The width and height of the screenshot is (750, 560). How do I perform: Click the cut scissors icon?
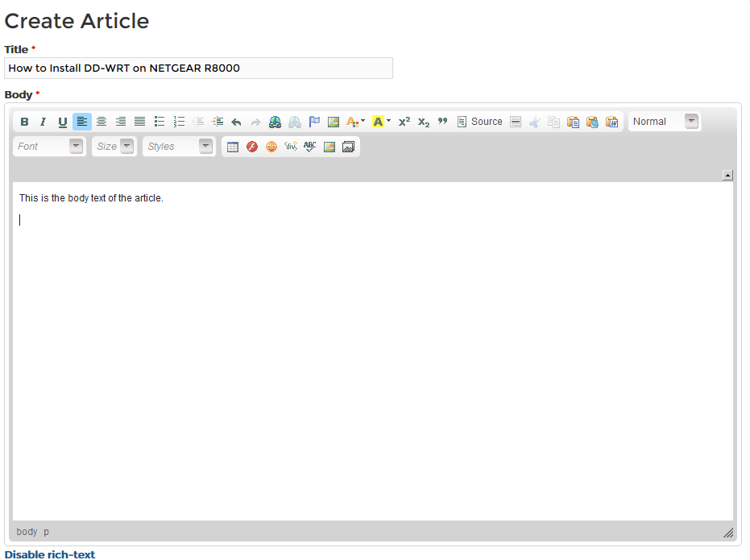point(535,122)
